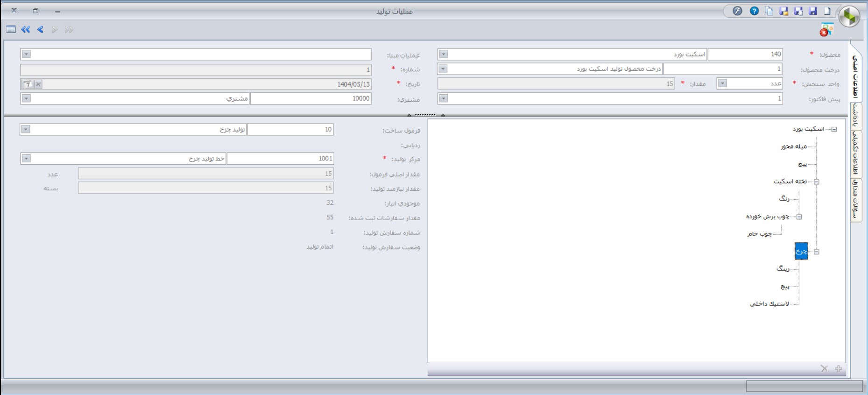Click the plain save floppy disk icon
The height and width of the screenshot is (395, 868).
pyautogui.click(x=813, y=11)
